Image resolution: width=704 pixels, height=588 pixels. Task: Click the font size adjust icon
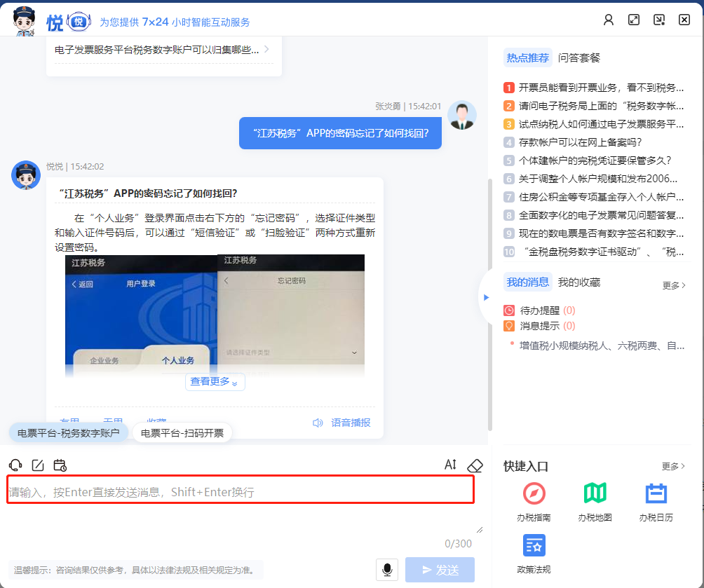[x=450, y=465]
